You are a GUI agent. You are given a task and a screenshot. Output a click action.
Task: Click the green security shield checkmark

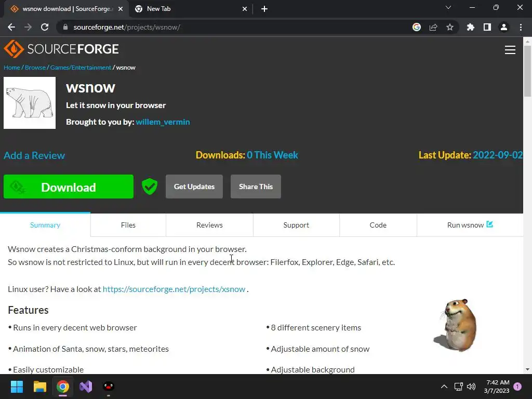point(150,187)
